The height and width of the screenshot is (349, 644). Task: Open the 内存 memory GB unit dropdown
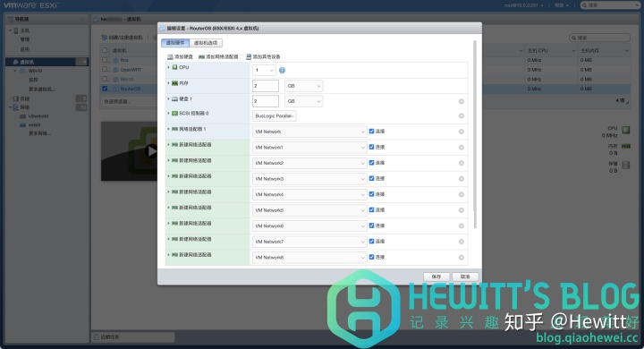[x=303, y=86]
